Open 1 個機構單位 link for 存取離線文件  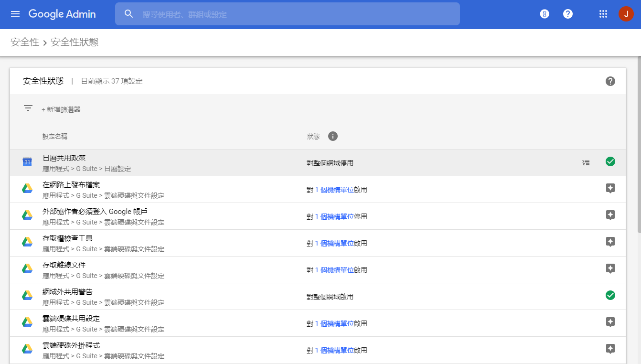[334, 270]
